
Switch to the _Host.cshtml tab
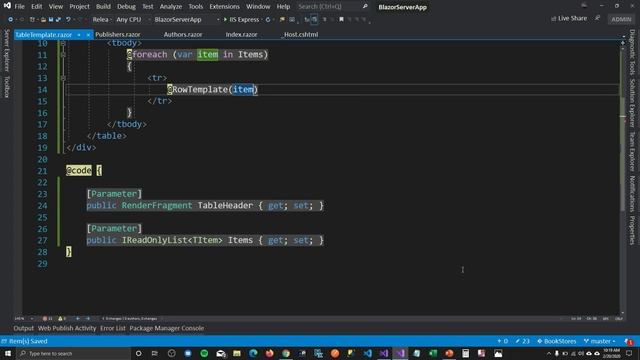(300, 35)
